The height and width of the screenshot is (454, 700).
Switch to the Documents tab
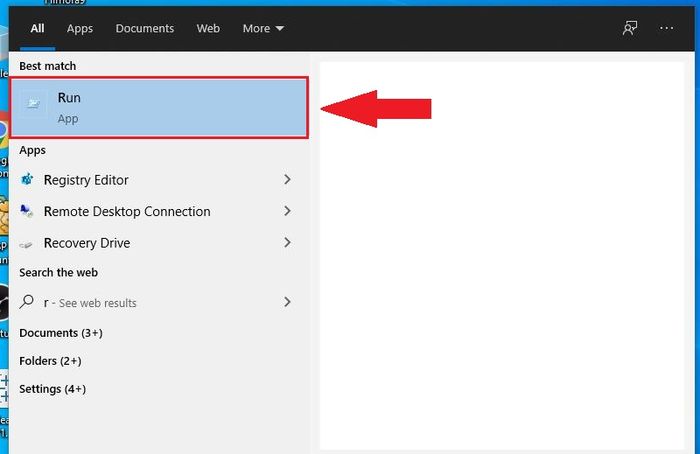coord(145,29)
